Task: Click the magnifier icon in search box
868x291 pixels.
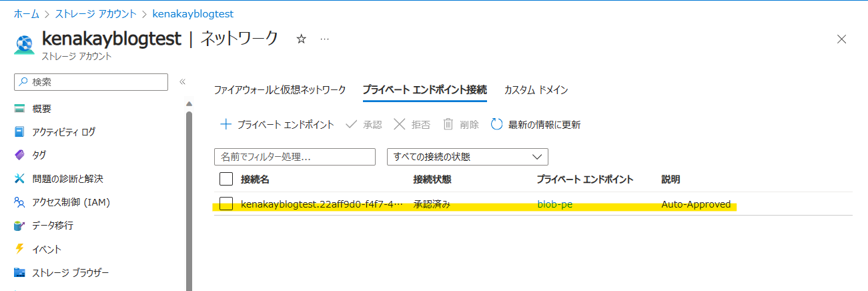Action: click(x=24, y=82)
